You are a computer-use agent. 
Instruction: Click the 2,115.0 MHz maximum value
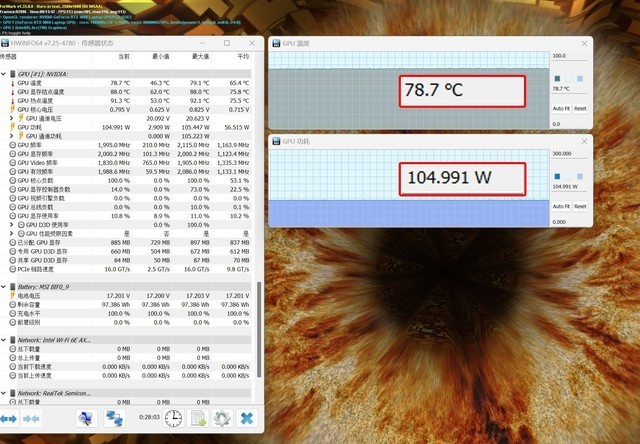pyautogui.click(x=193, y=145)
